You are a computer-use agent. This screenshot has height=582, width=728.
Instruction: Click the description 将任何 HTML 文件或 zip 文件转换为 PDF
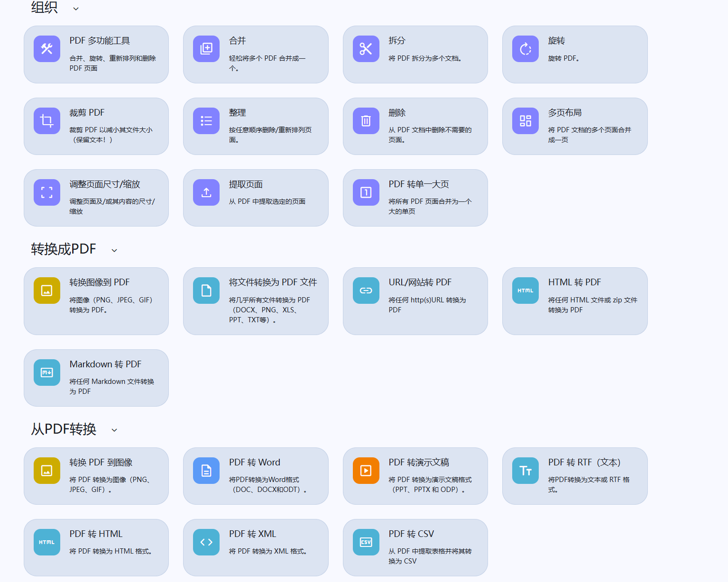pyautogui.click(x=593, y=305)
